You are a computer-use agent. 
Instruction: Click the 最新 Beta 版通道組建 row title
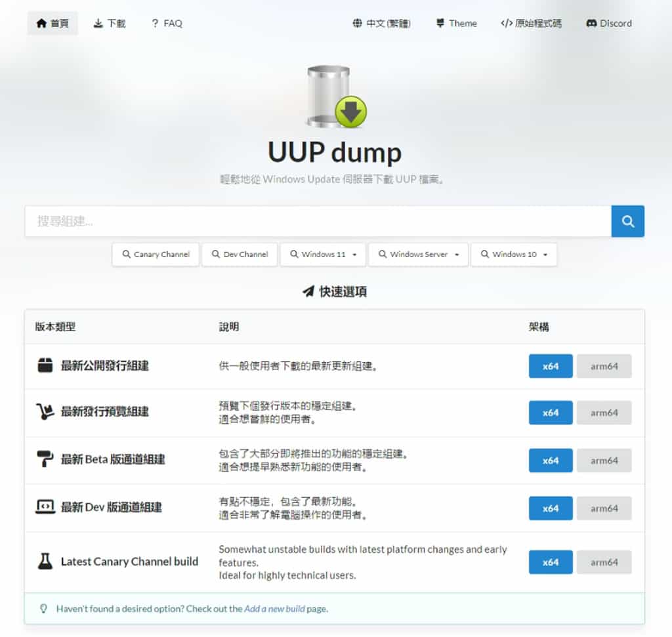[113, 459]
